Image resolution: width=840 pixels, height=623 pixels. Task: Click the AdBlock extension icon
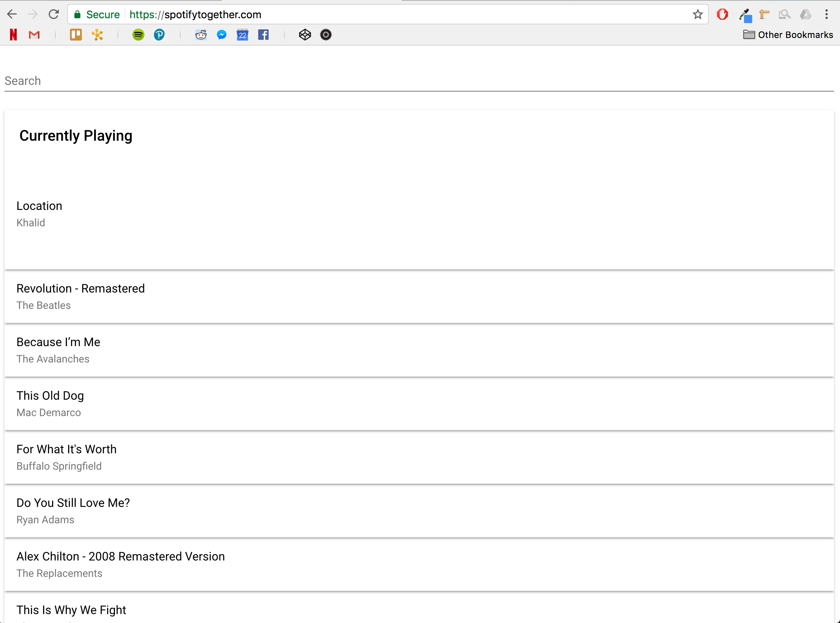(x=722, y=15)
